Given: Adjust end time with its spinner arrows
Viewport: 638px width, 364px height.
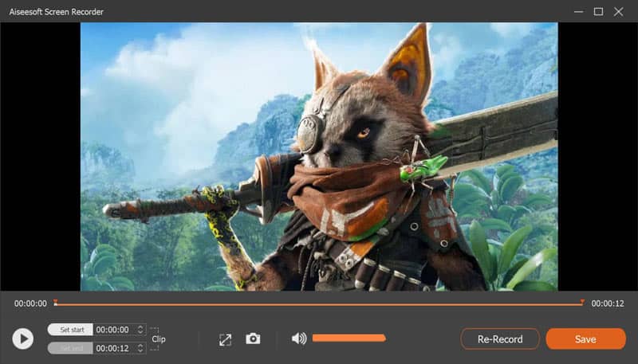Looking at the screenshot, I should coord(140,348).
